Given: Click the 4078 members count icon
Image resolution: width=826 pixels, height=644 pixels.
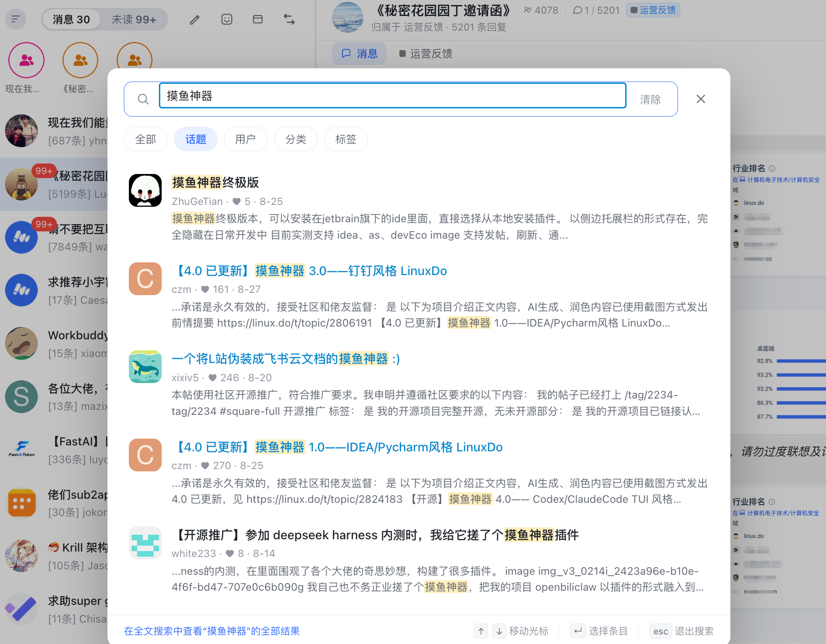Looking at the screenshot, I should tap(527, 10).
